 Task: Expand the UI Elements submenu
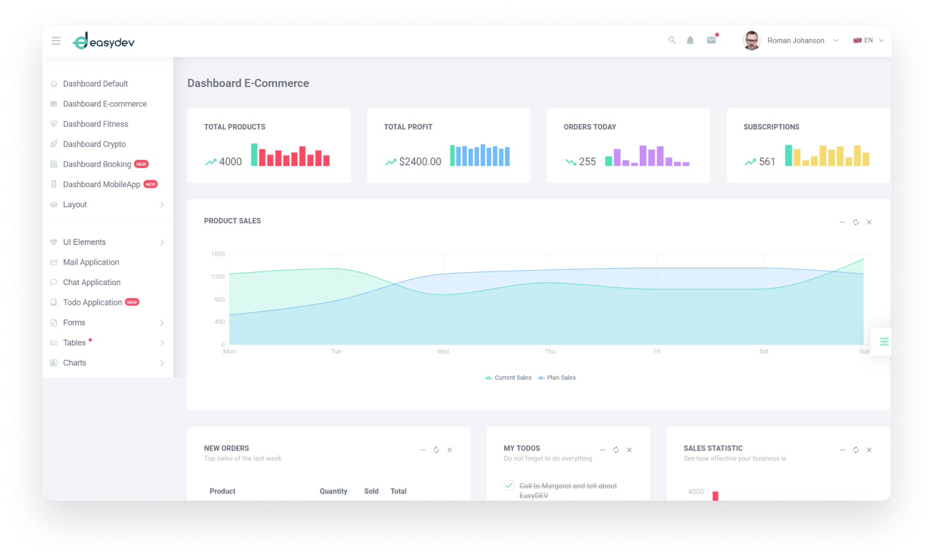pos(108,242)
